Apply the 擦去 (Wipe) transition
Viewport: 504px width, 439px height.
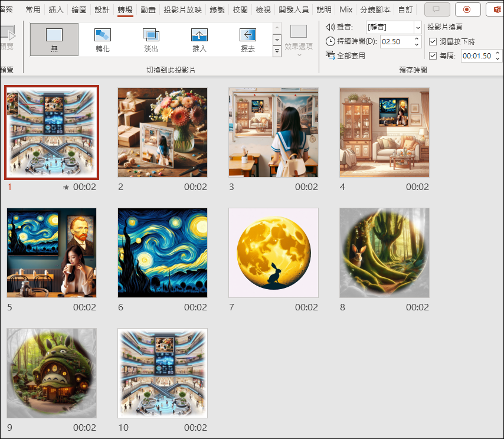(247, 40)
